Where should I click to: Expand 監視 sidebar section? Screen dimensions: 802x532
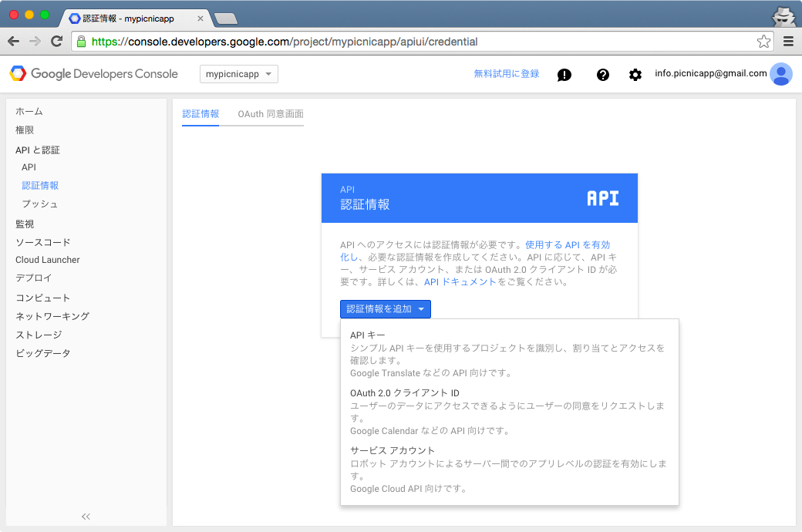tap(25, 224)
